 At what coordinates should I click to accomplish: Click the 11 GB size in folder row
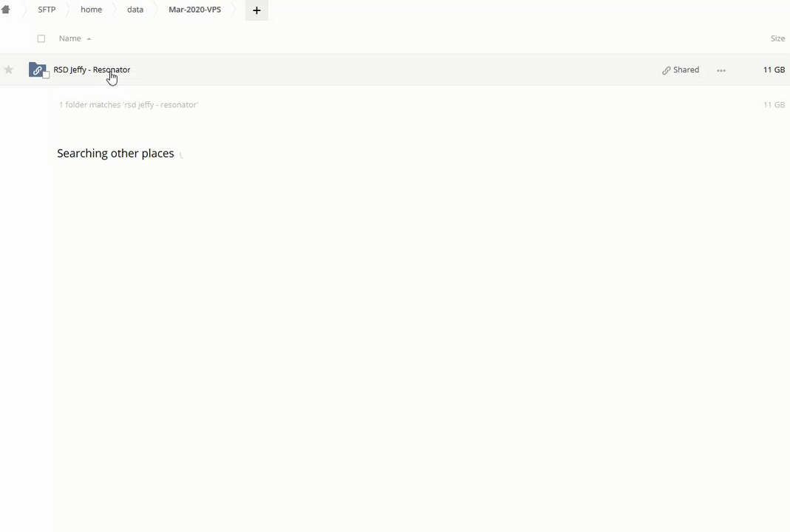[x=773, y=69]
